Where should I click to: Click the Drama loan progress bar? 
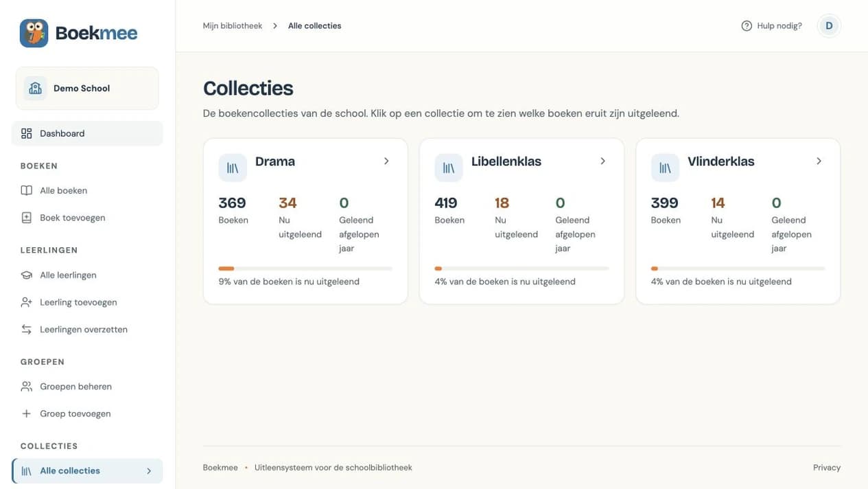[305, 269]
